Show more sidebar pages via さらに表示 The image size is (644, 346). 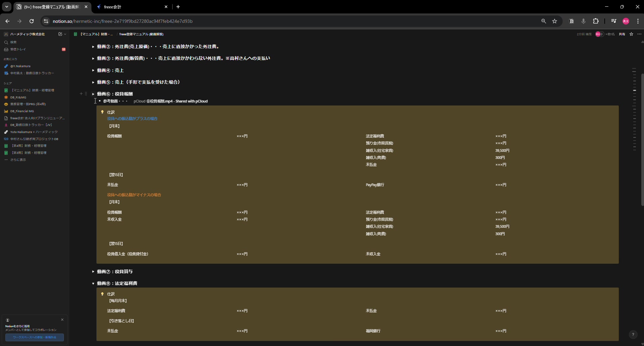click(x=18, y=160)
